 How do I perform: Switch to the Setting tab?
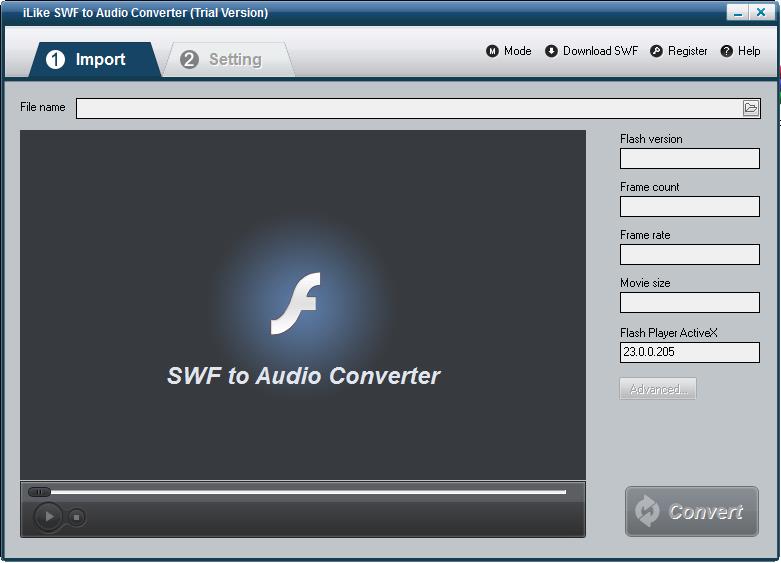click(225, 60)
